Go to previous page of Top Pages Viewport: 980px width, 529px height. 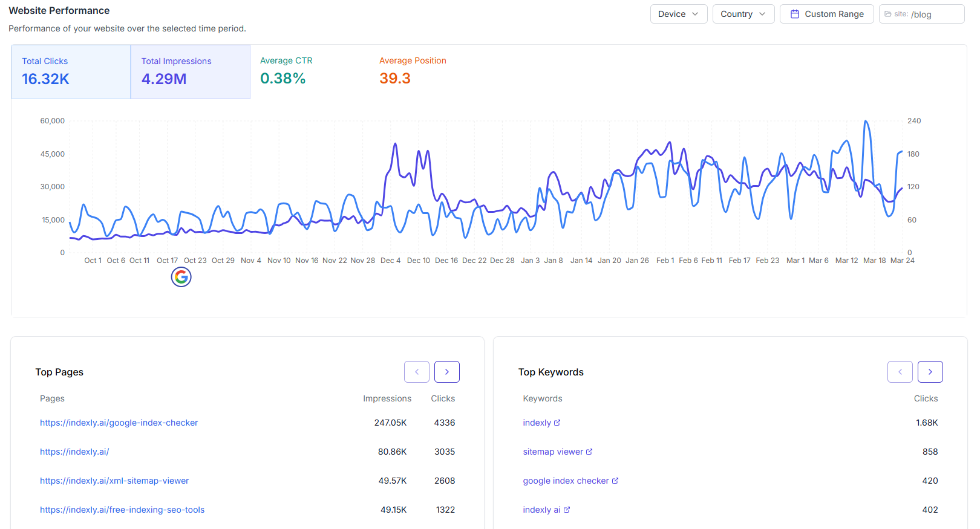point(417,372)
